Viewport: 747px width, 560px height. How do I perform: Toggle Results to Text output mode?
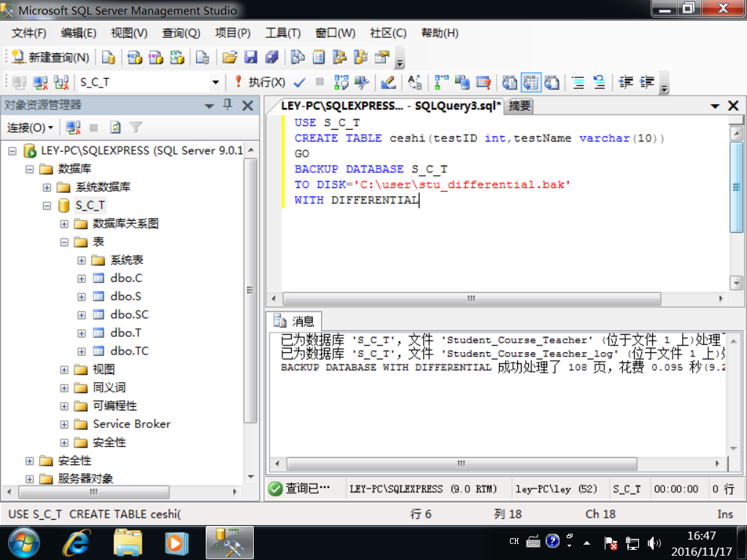coord(509,82)
